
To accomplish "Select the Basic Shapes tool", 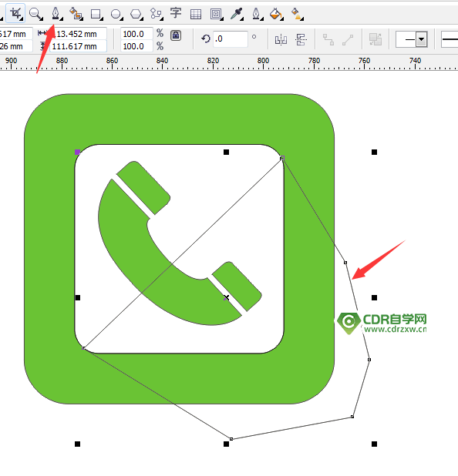I will [156, 13].
